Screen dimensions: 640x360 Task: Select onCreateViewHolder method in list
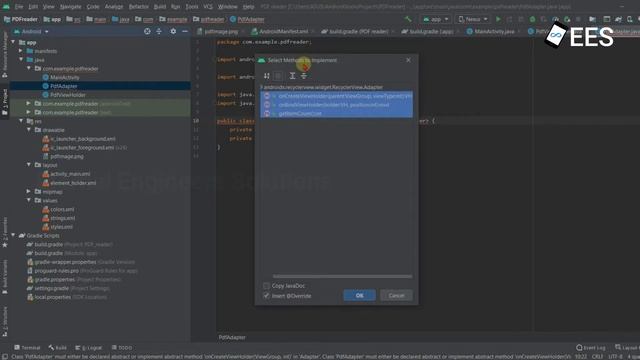coord(337,96)
